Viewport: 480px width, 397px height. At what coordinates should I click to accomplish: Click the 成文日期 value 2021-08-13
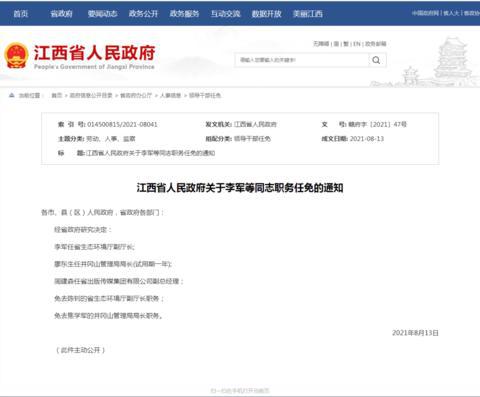[x=367, y=139]
